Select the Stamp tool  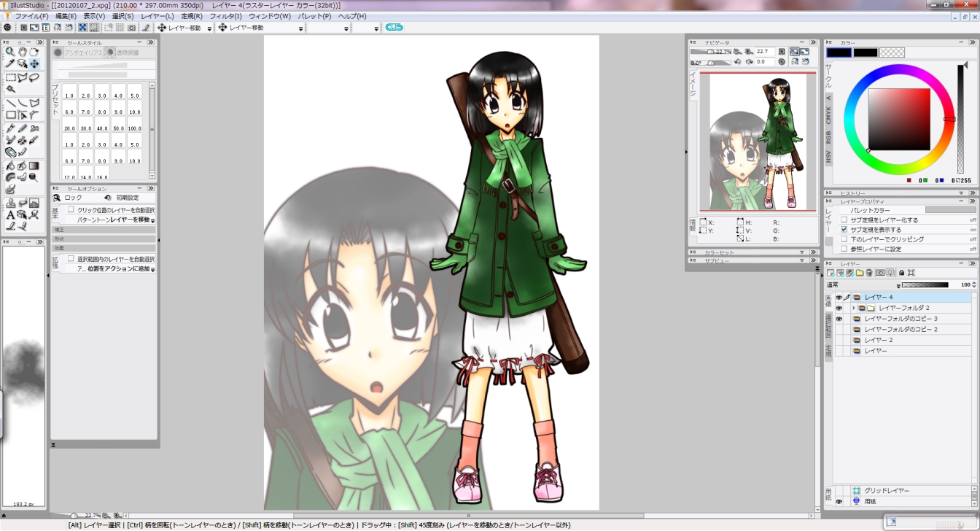click(x=10, y=203)
